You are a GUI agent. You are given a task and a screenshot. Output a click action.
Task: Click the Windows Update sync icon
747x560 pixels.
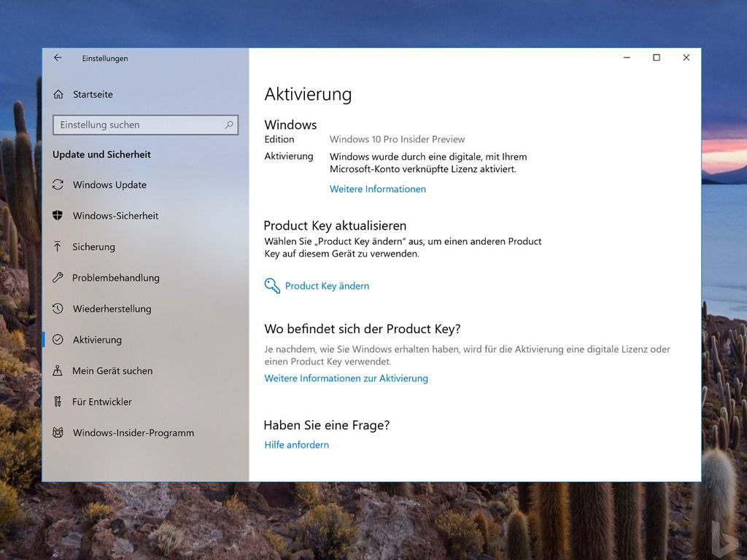coord(58,184)
